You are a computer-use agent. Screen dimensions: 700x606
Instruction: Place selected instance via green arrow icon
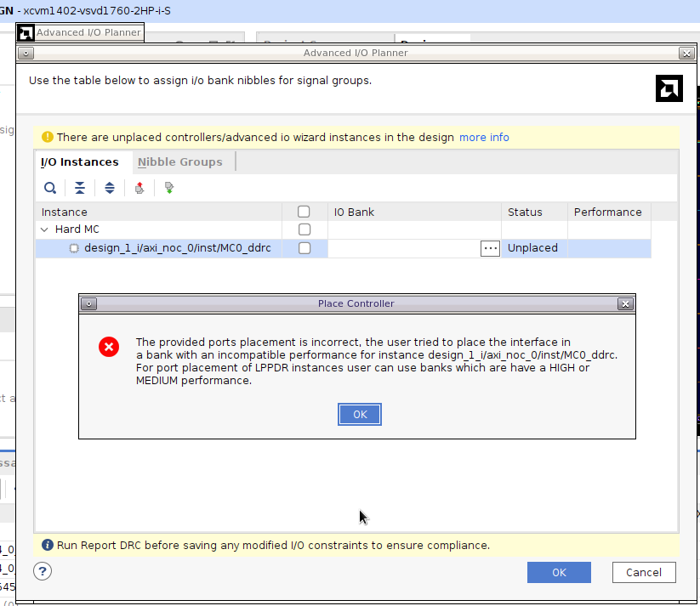pos(168,187)
